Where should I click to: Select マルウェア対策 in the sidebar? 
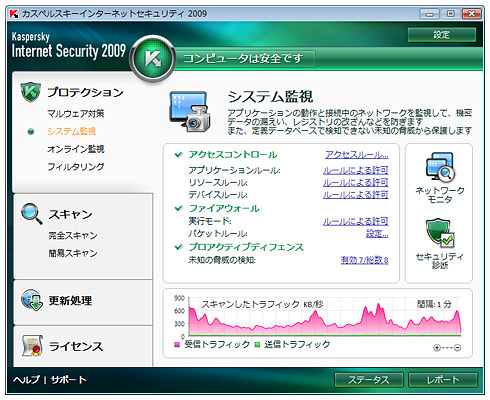point(76,114)
